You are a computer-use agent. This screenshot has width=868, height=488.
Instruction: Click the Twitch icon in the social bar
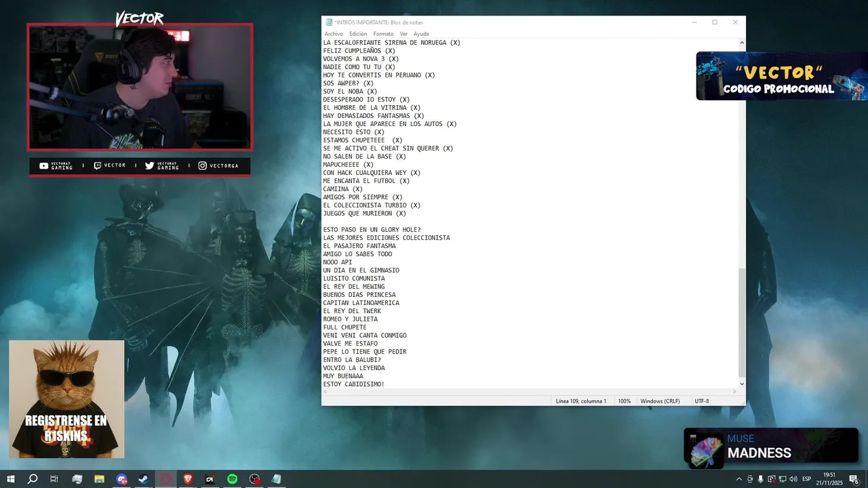click(98, 166)
